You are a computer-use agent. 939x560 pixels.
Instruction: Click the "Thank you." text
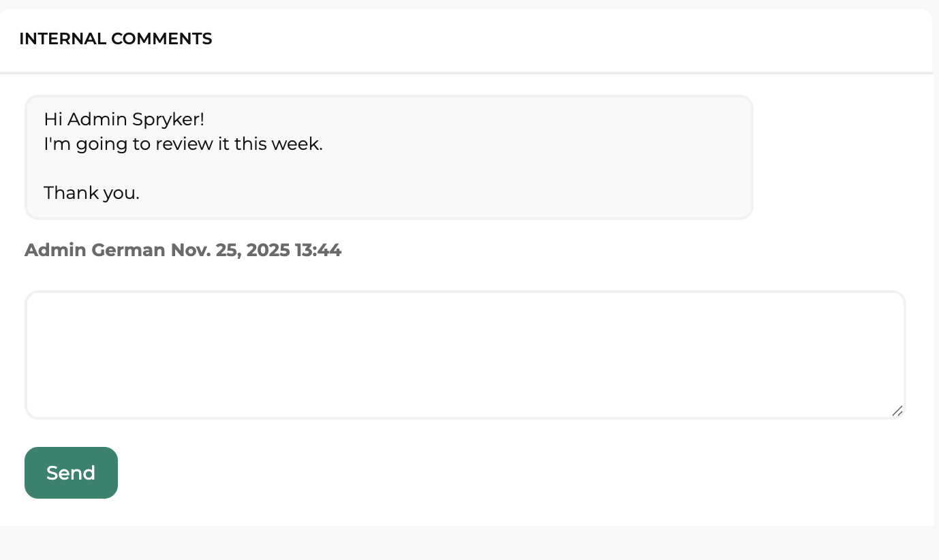point(91,193)
